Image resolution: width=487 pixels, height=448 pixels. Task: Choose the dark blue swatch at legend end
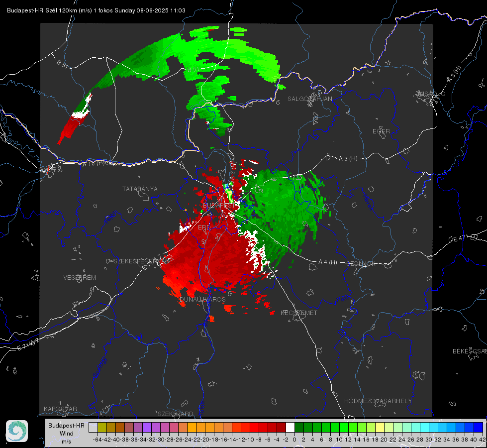point(479,427)
